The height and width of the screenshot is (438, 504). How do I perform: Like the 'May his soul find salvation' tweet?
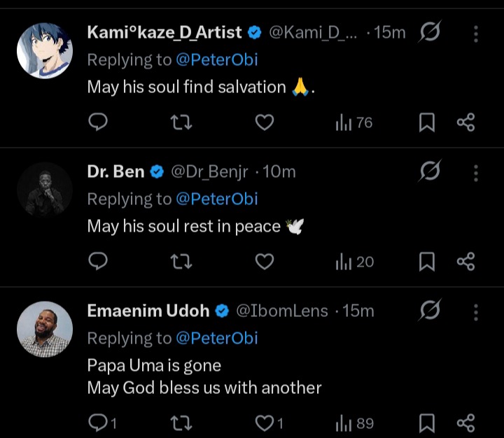click(x=264, y=123)
